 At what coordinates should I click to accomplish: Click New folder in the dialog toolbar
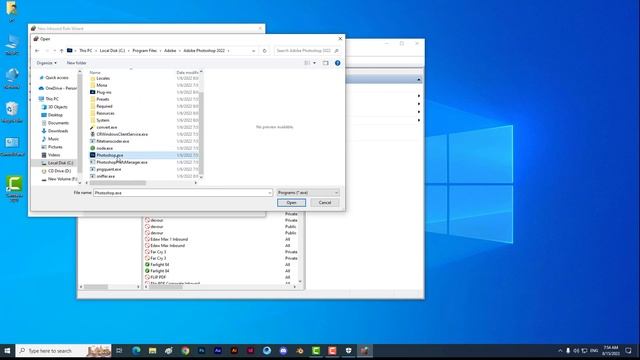point(76,63)
